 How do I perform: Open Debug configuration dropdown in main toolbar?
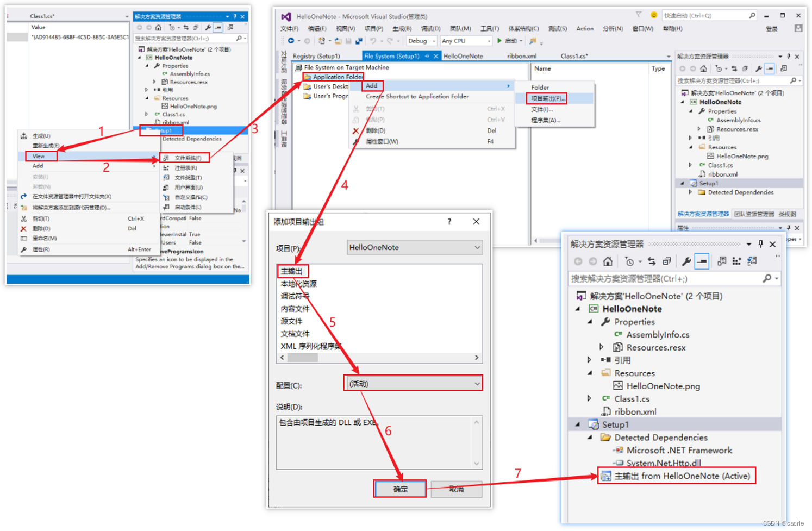[x=422, y=41]
